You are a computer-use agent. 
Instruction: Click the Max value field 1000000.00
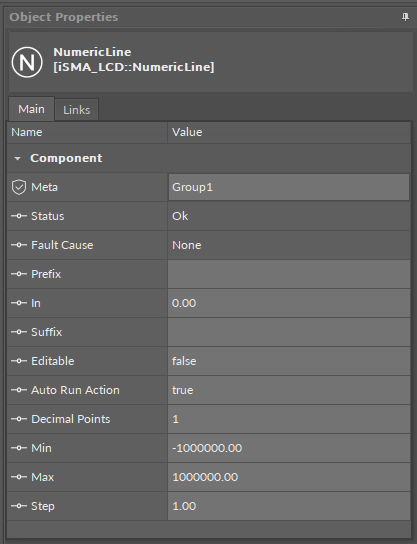point(289,477)
